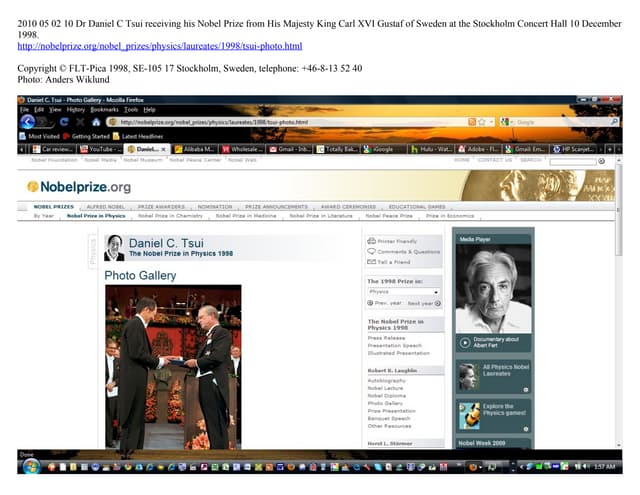640x495 pixels.
Task: Click the Printer Friendly icon
Action: (x=372, y=241)
